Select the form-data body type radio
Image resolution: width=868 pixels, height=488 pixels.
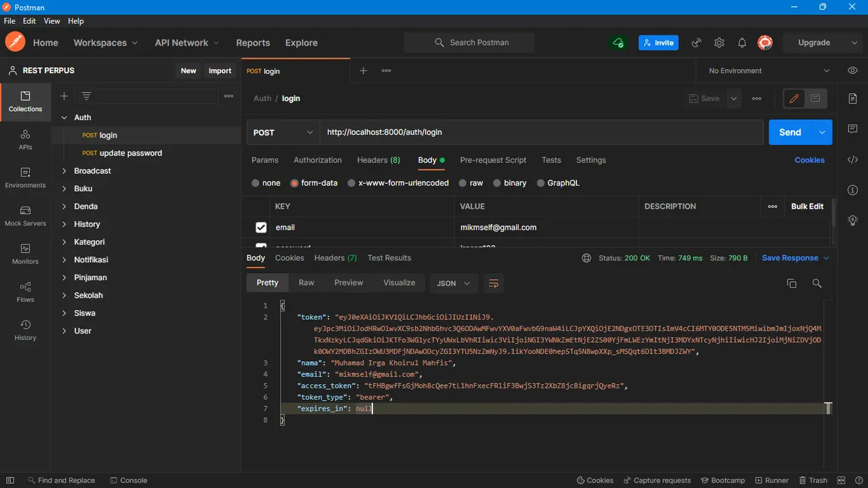click(294, 183)
